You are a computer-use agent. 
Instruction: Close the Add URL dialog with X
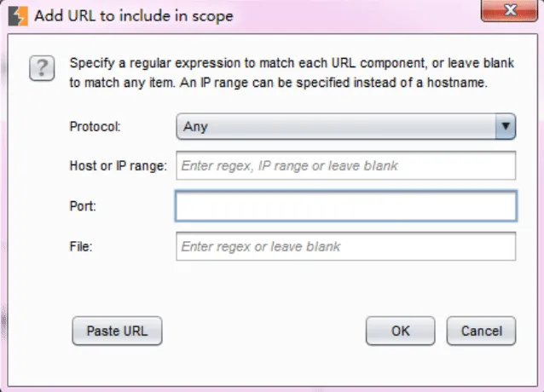click(x=509, y=10)
